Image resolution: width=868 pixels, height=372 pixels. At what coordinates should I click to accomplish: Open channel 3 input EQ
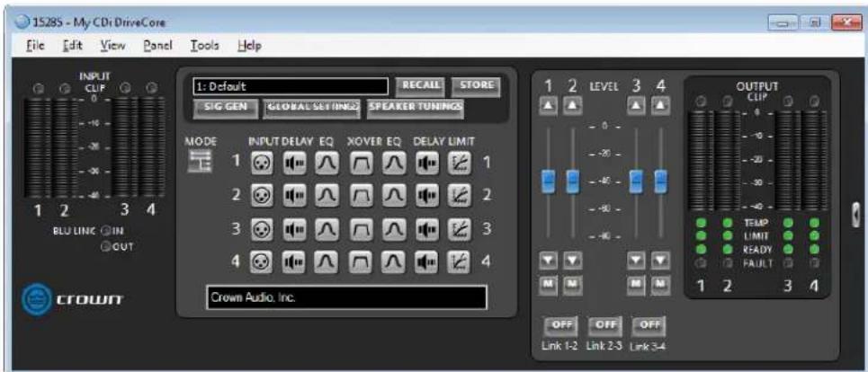point(327,227)
